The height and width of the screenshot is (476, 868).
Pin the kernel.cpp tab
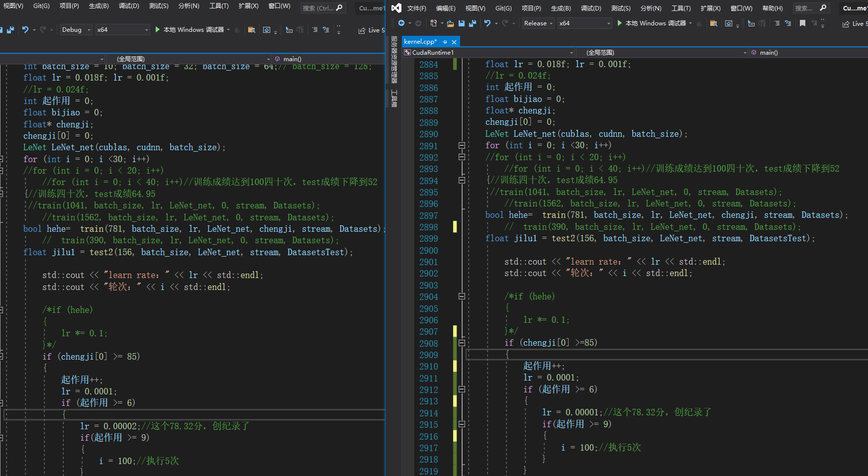445,42
